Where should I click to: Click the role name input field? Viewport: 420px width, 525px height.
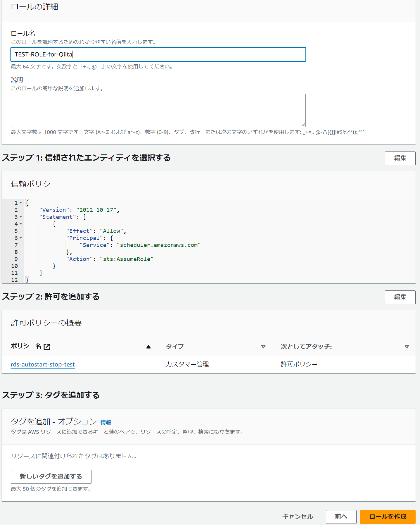[158, 54]
